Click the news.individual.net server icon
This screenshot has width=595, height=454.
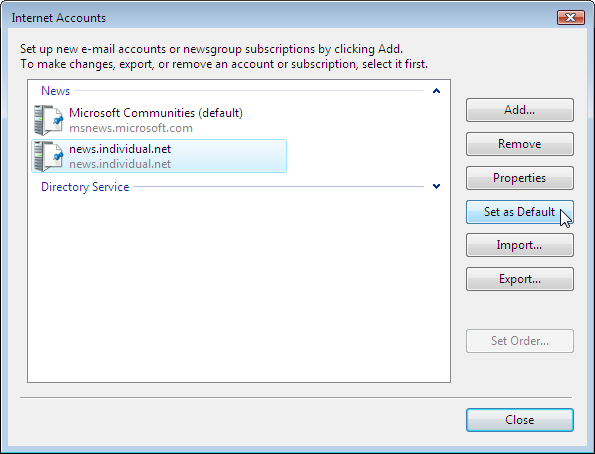[49, 156]
